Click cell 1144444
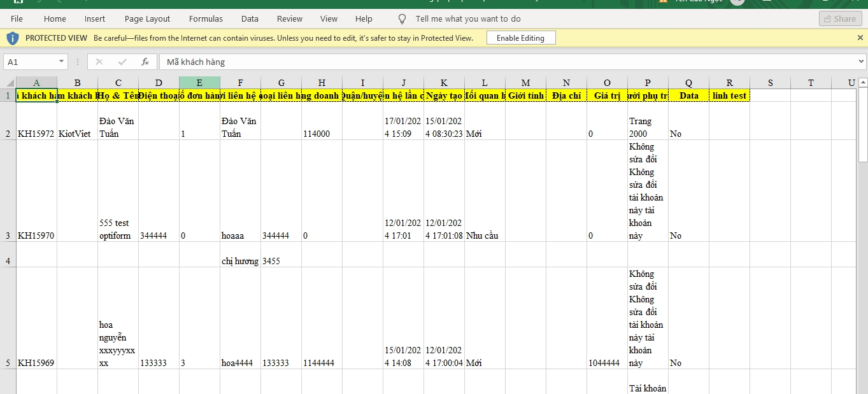This screenshot has width=868, height=394. [322, 318]
